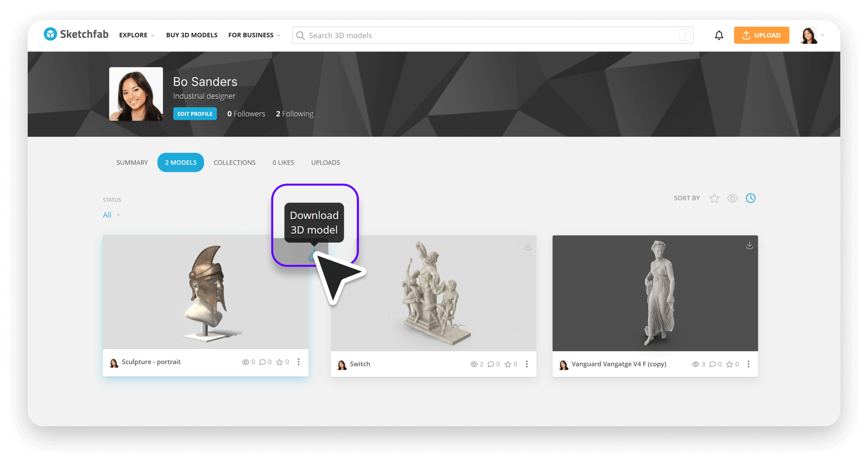Open Vanguard Vangatge V4 F (copy) title
This screenshot has height=462, width=868.
pos(619,364)
